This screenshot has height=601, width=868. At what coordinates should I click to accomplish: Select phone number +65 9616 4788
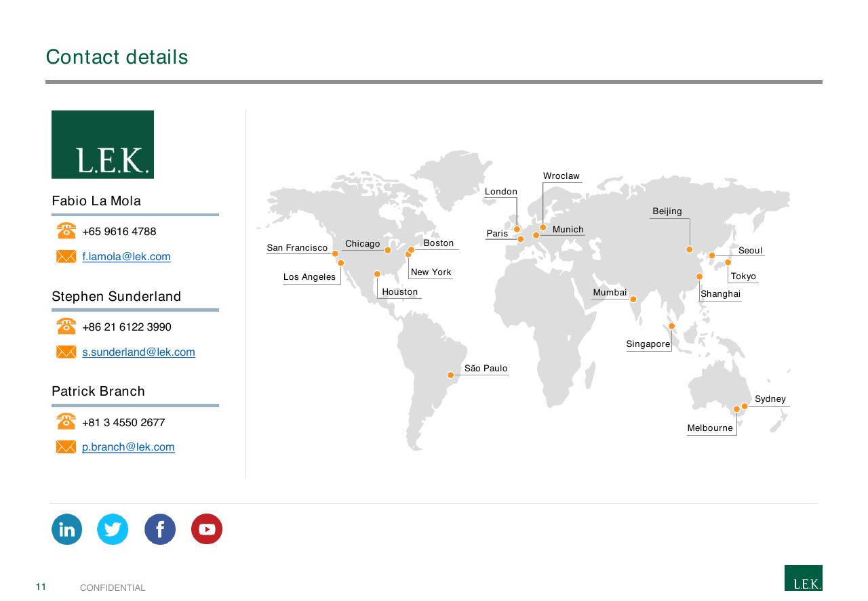[x=119, y=231]
